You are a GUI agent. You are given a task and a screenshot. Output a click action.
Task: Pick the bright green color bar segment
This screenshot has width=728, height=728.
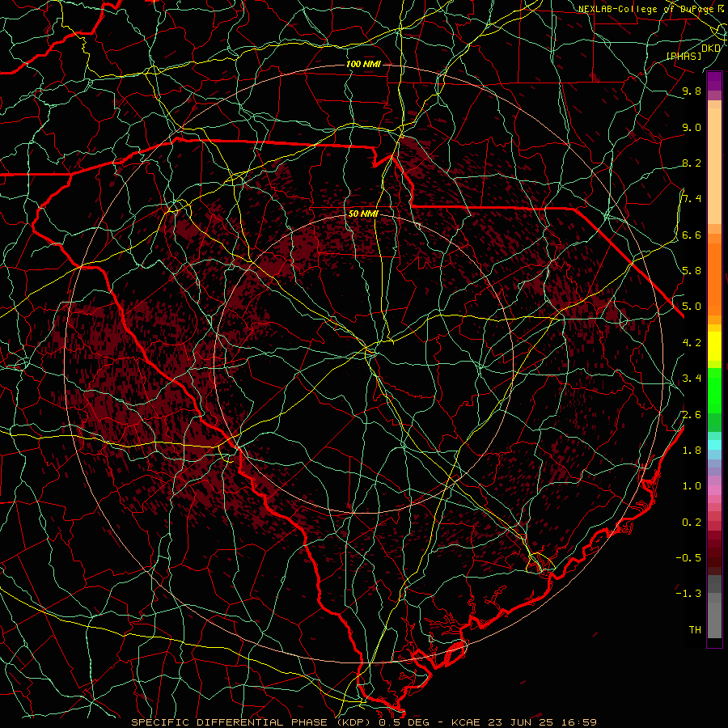(714, 391)
